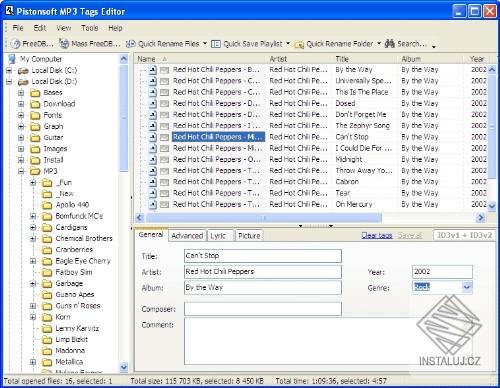This screenshot has width=500, height=388.
Task: Expand the _Fun folder node
Action: [33, 182]
